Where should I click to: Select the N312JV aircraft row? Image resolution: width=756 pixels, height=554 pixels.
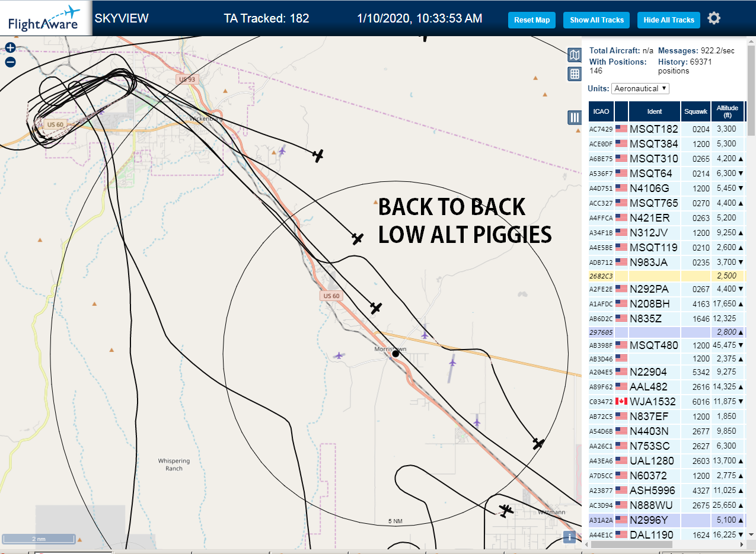coord(667,232)
